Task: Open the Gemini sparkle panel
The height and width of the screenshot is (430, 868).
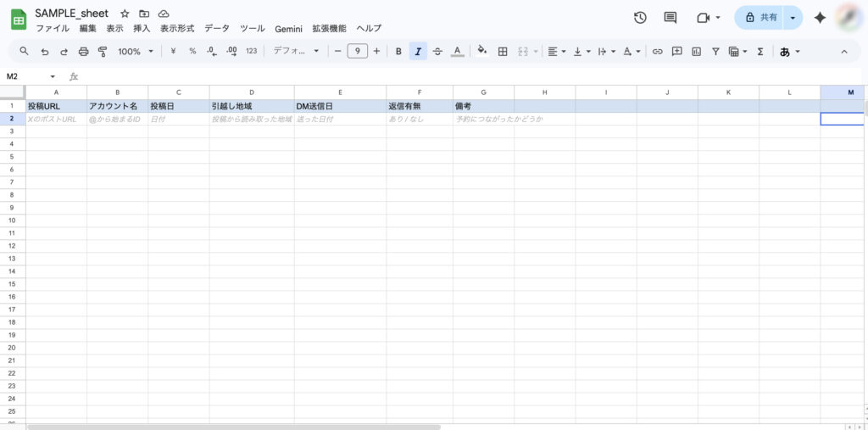Action: (820, 18)
